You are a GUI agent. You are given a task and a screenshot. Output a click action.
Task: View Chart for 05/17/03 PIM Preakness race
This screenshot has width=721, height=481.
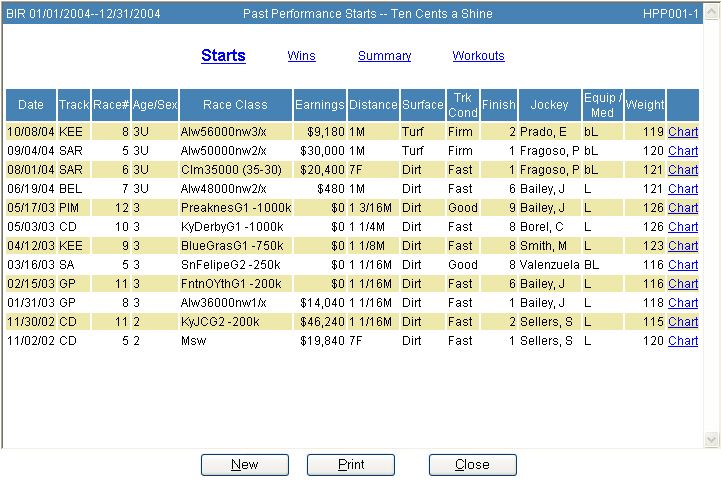(x=683, y=208)
